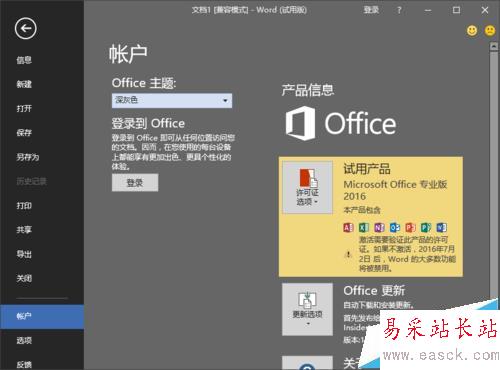Go back using the circled arrow
Screen dimensions: 500x370
click(x=26, y=29)
